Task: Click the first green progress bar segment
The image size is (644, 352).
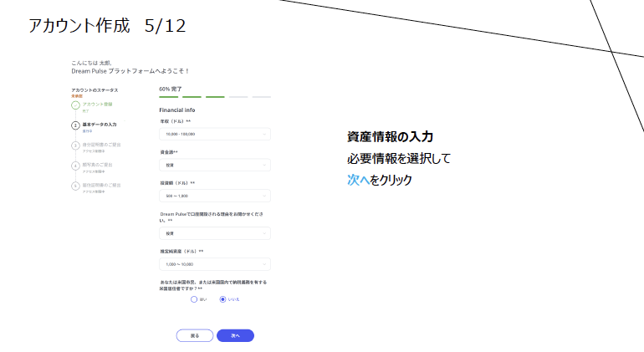Action: (x=168, y=97)
